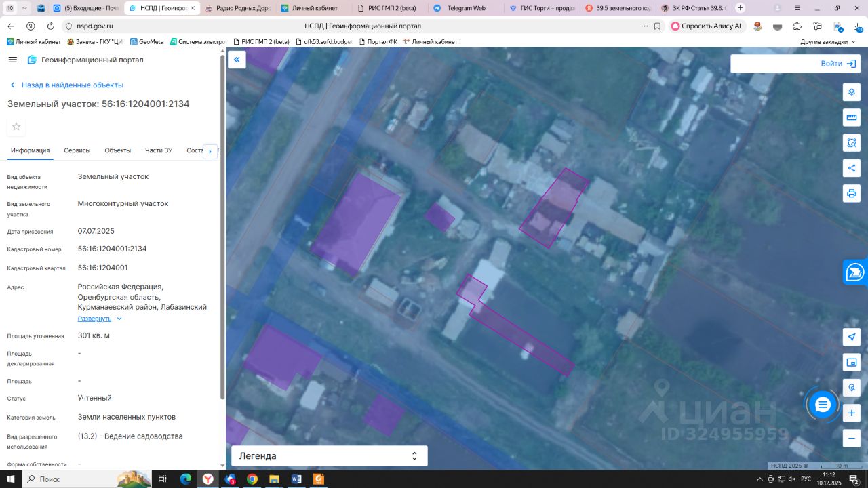This screenshot has height=488, width=868.
Task: Activate the area selection search tool
Action: point(852,143)
